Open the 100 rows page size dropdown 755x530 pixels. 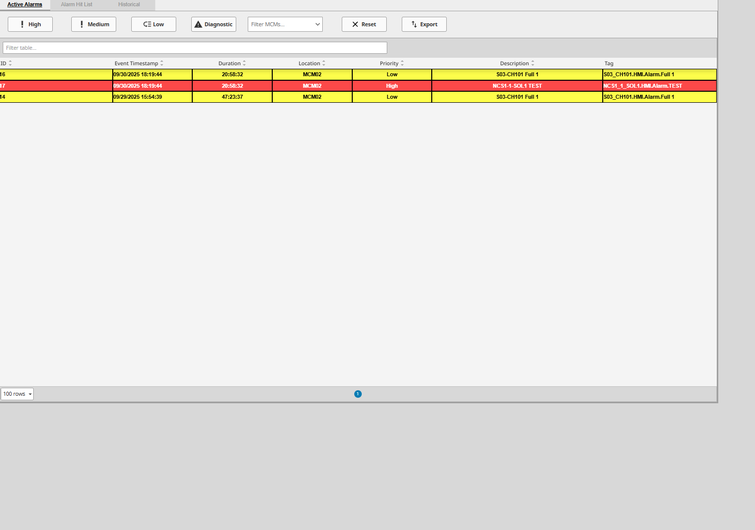17,394
